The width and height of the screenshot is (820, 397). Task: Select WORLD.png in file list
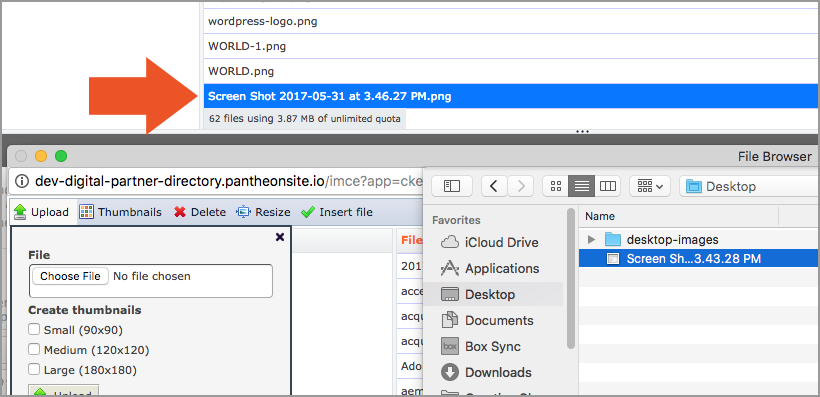511,71
